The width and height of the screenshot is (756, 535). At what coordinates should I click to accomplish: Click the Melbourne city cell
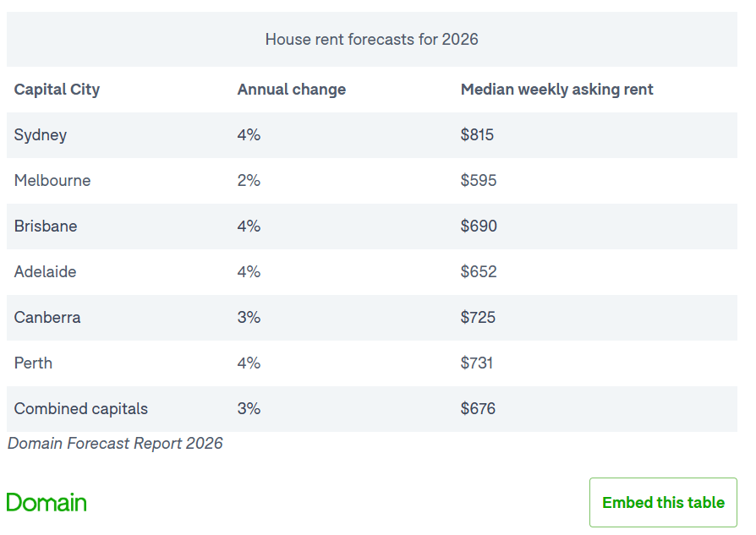[x=52, y=181]
